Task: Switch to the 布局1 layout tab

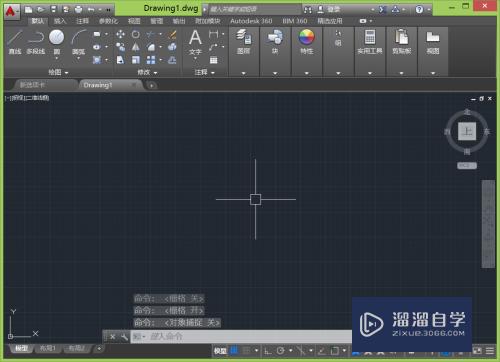Action: tap(48, 348)
